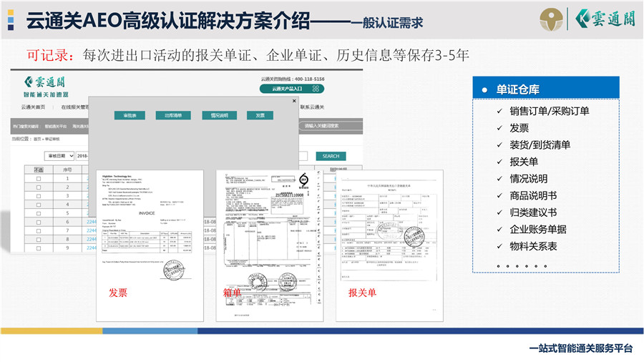Screen dimensions: 644x362
Task: Click the footer text 一站式智能通关服务平台
Action: click(581, 348)
